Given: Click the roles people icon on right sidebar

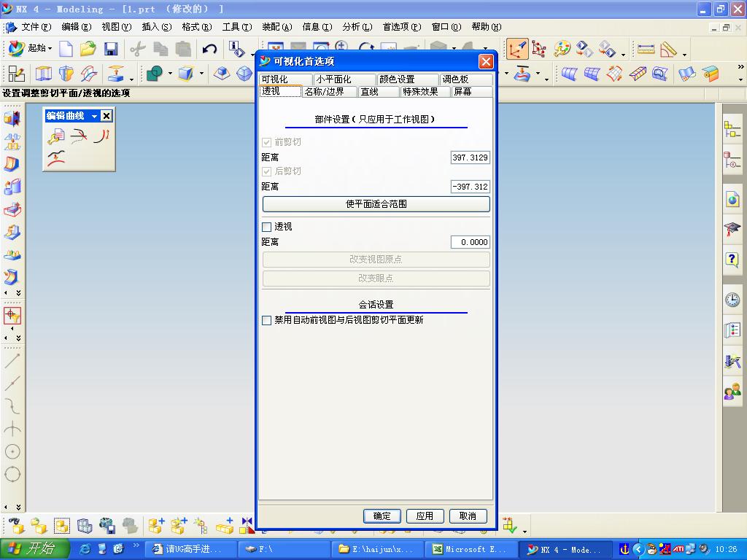Looking at the screenshot, I should pos(732,392).
